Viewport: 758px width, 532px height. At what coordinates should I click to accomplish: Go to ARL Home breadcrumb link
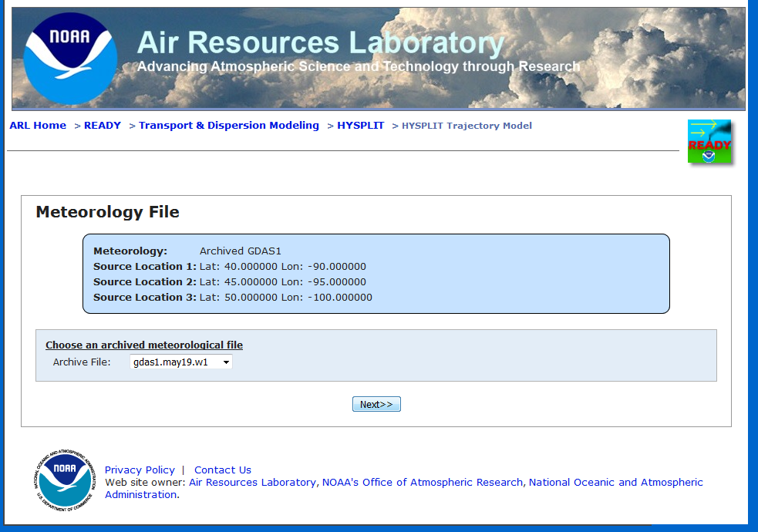(x=38, y=125)
